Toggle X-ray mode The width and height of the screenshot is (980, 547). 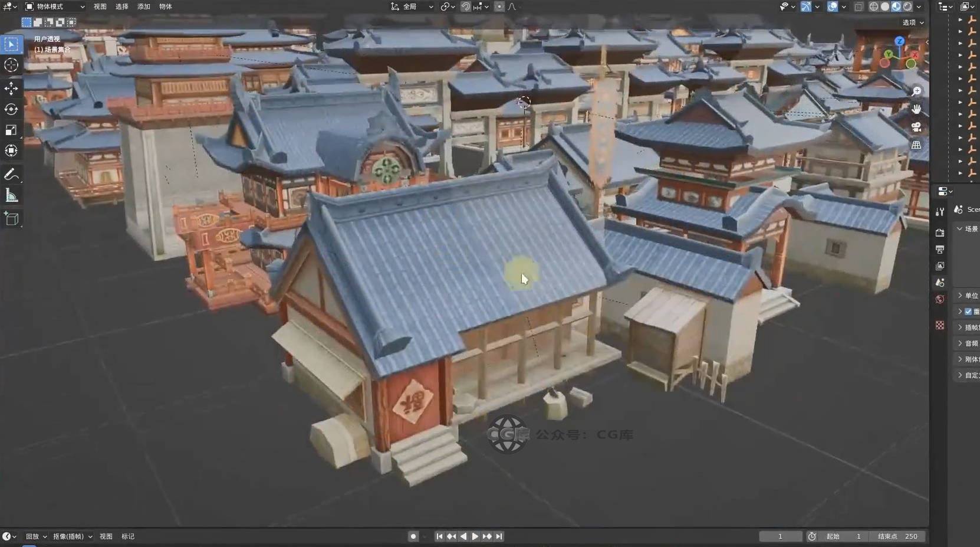[x=859, y=6]
